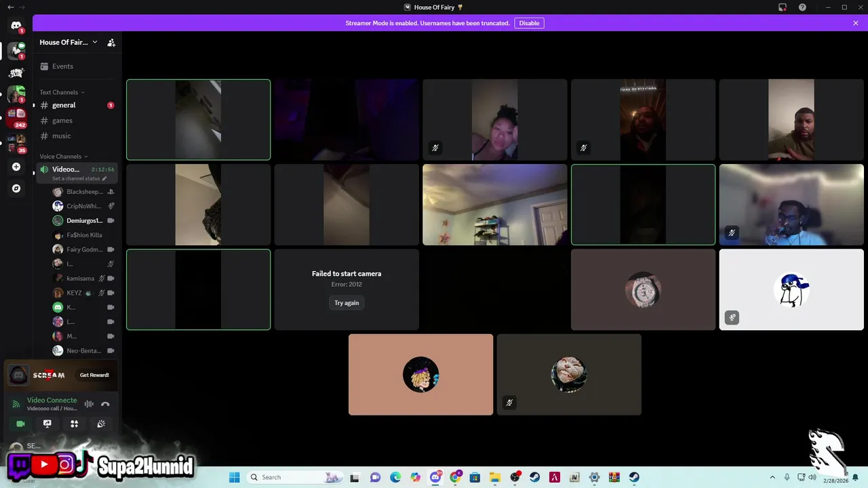Click Set a channel status
The width and height of the screenshot is (868, 488).
pos(76,179)
